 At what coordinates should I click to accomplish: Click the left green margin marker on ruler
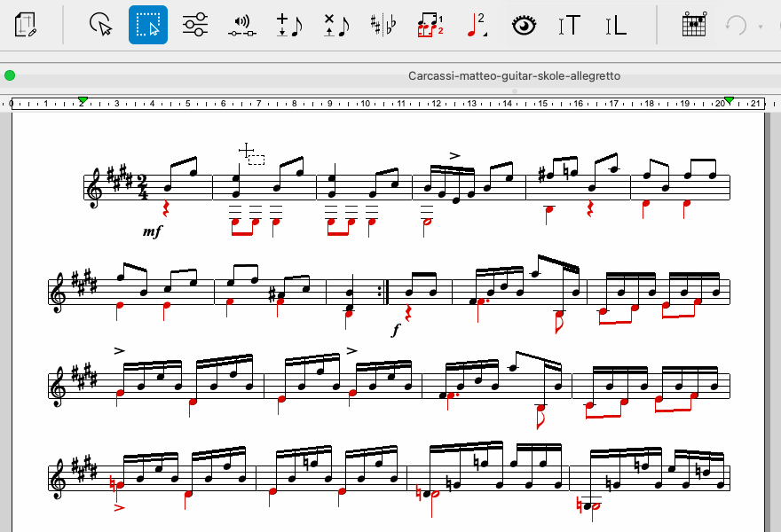tap(83, 100)
